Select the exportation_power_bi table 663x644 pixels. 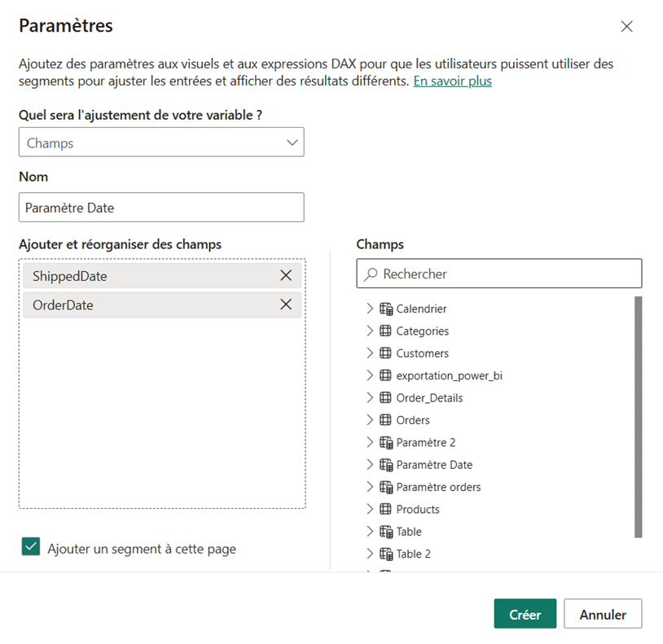(449, 375)
